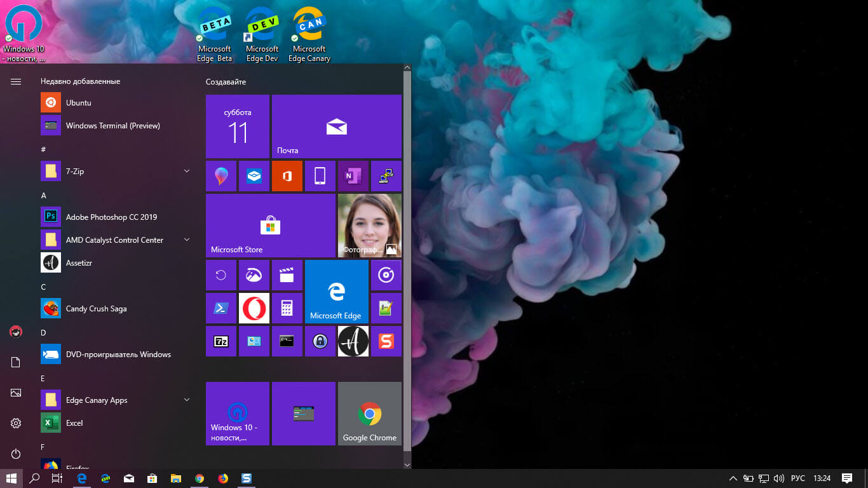
Task: Open the red Opera browser tile
Action: [254, 308]
